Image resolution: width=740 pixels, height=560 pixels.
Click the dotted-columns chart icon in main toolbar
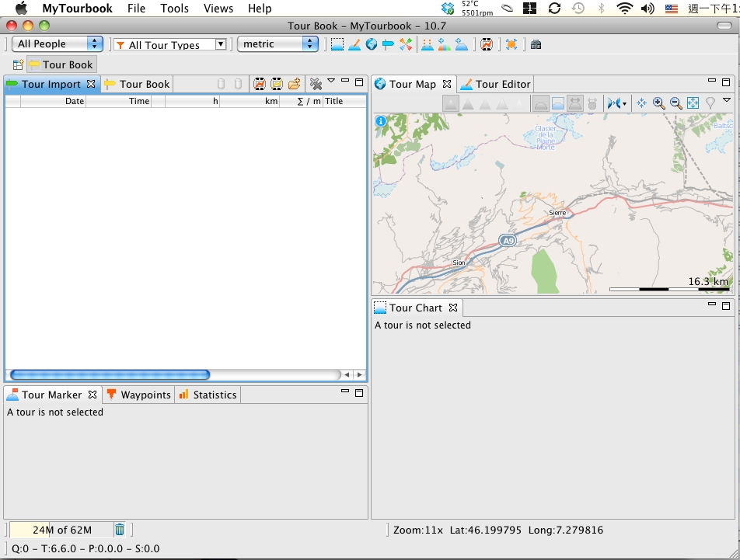(427, 44)
